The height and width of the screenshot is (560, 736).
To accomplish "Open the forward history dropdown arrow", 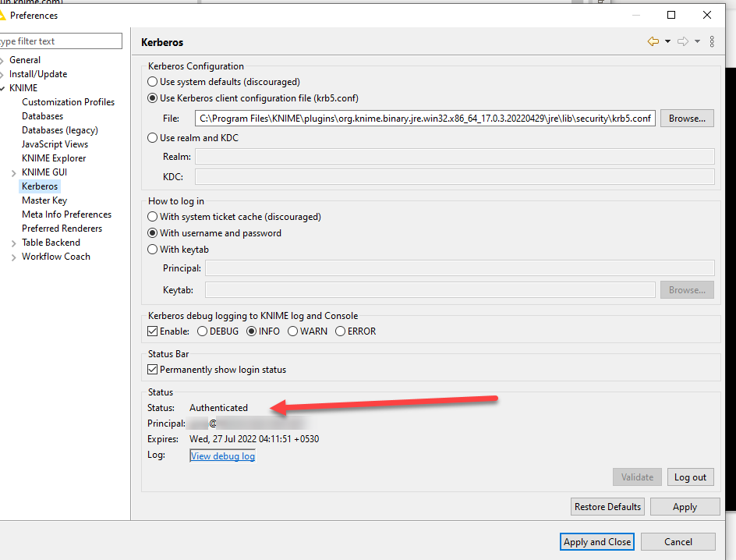I will (x=698, y=42).
